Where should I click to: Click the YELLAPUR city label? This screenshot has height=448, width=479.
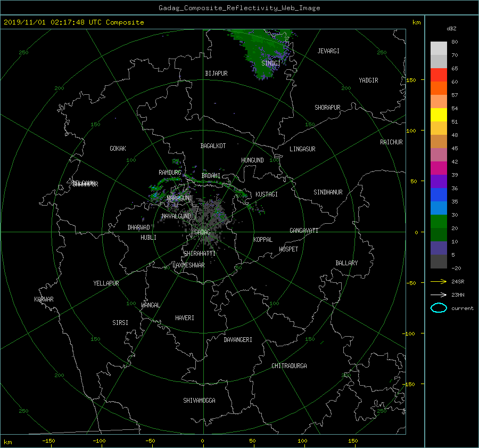point(106,283)
